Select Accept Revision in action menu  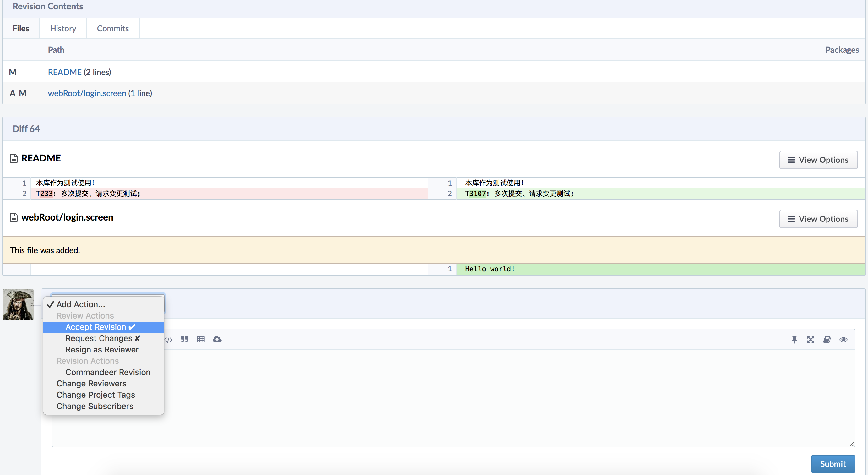(100, 327)
